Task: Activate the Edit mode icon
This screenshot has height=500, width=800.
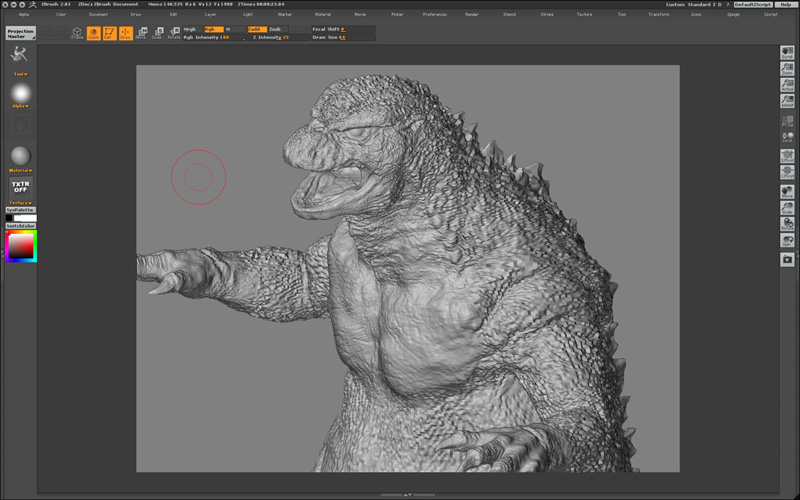Action: pos(109,33)
